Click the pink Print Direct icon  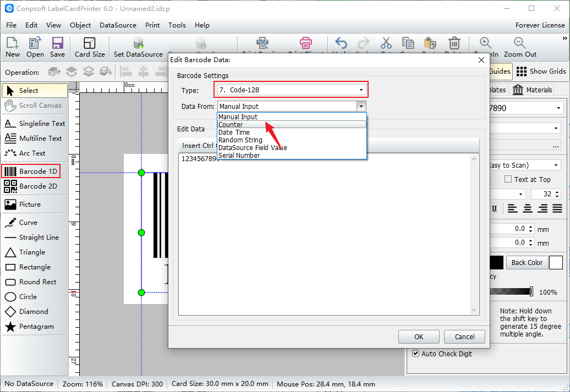306,43
